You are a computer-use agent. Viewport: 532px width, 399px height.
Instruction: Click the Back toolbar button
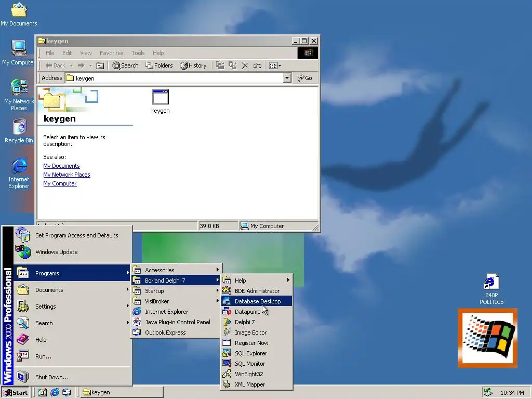pos(56,65)
